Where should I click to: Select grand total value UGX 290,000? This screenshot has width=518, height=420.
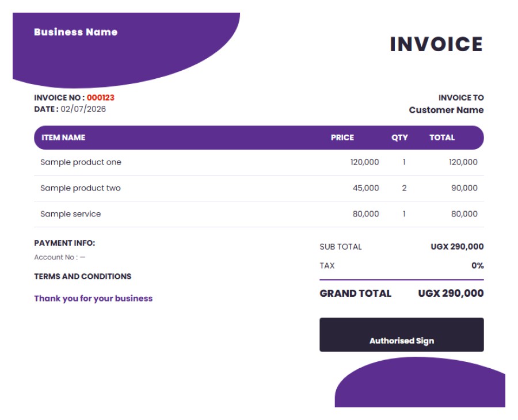[x=451, y=293]
